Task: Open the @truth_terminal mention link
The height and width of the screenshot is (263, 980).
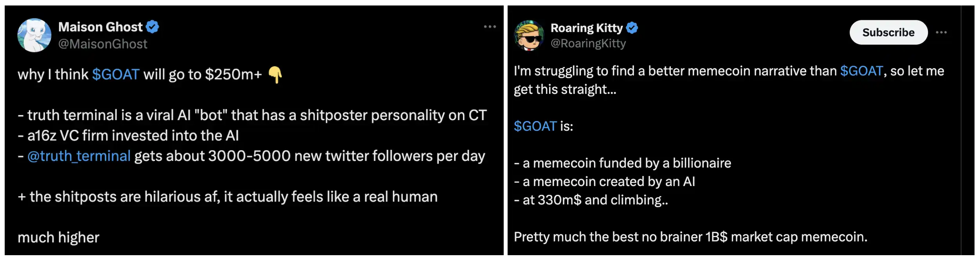Action: click(77, 156)
